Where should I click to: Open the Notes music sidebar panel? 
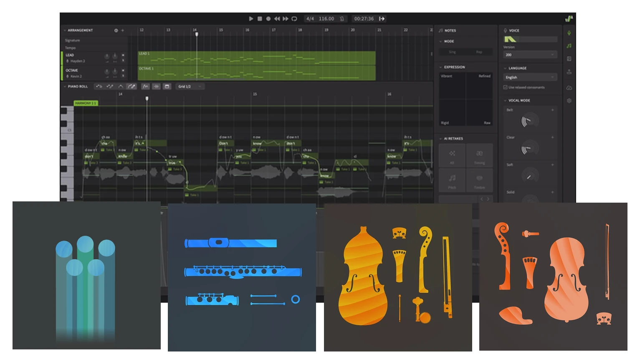pos(569,46)
